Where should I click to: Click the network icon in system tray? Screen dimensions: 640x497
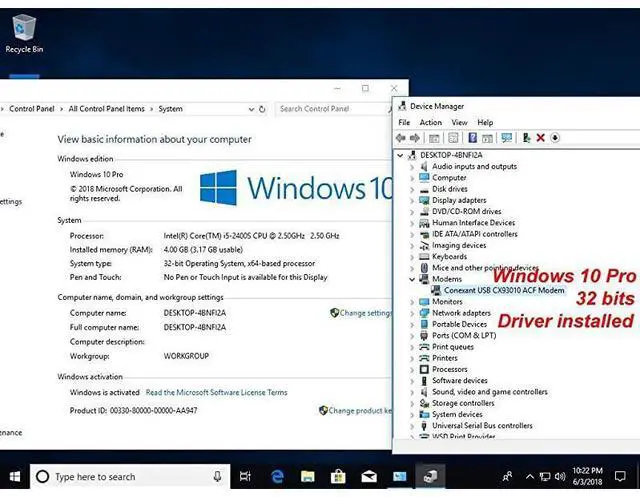click(x=545, y=477)
